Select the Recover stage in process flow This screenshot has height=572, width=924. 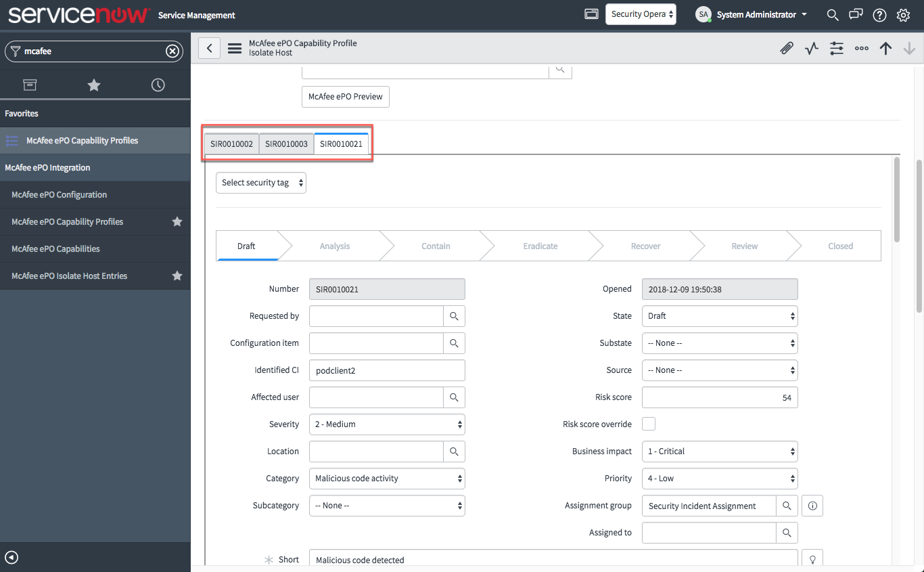click(645, 246)
